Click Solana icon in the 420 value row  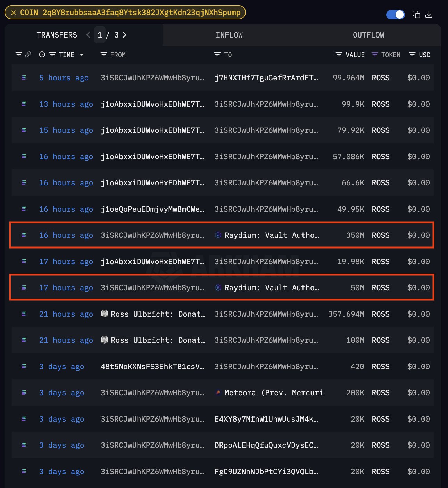click(24, 366)
